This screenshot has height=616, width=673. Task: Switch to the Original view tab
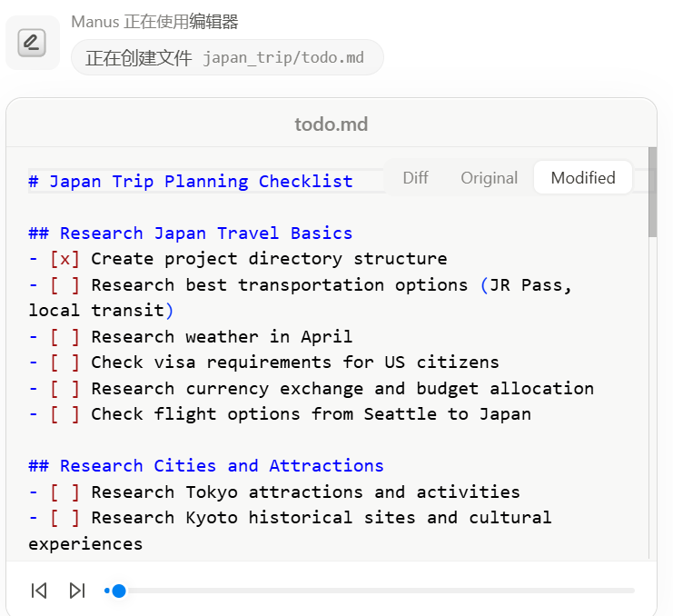click(490, 178)
